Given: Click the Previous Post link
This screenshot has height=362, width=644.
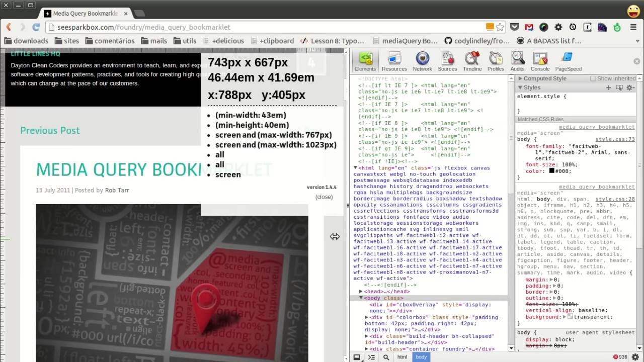Looking at the screenshot, I should [x=50, y=130].
